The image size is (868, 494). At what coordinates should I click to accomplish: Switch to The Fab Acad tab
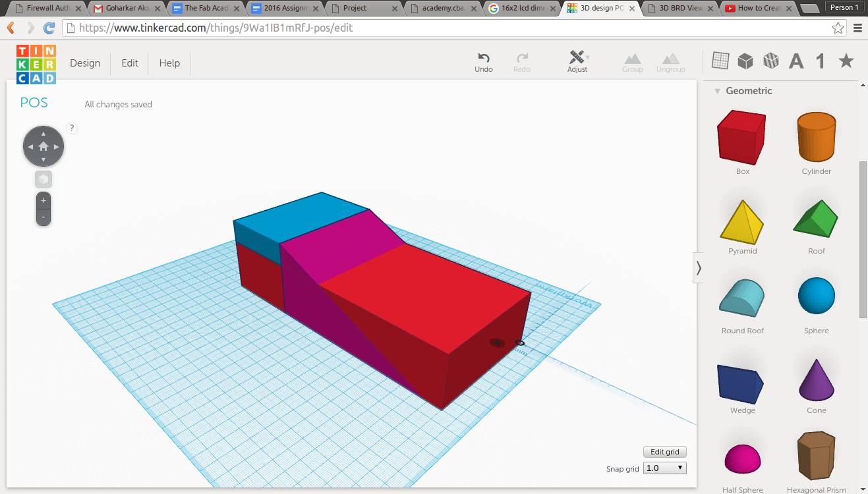(x=206, y=9)
